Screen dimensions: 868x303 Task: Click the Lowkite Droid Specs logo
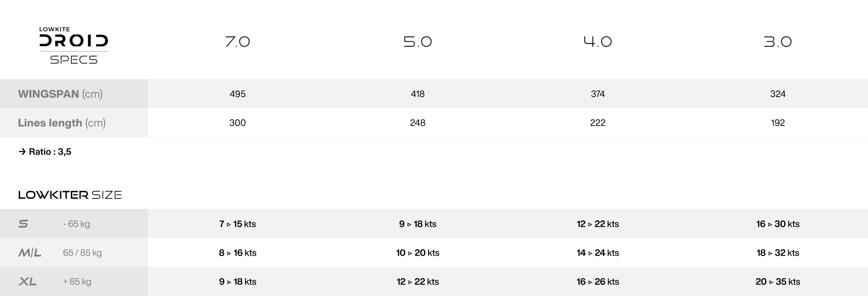pyautogui.click(x=74, y=45)
